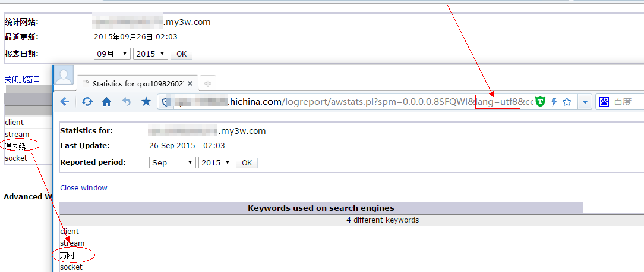Expand the address bar history dropdown arrow
Viewport: 644px width, 272px height.
[585, 102]
